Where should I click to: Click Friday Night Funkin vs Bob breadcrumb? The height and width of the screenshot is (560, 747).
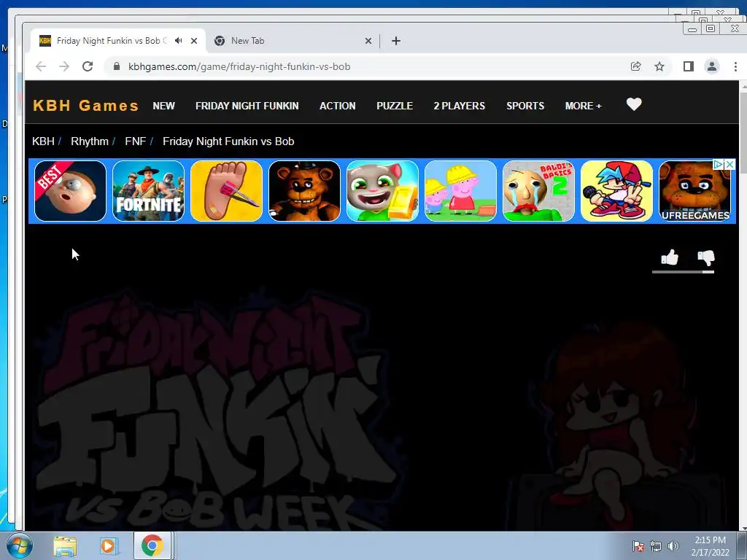point(228,141)
